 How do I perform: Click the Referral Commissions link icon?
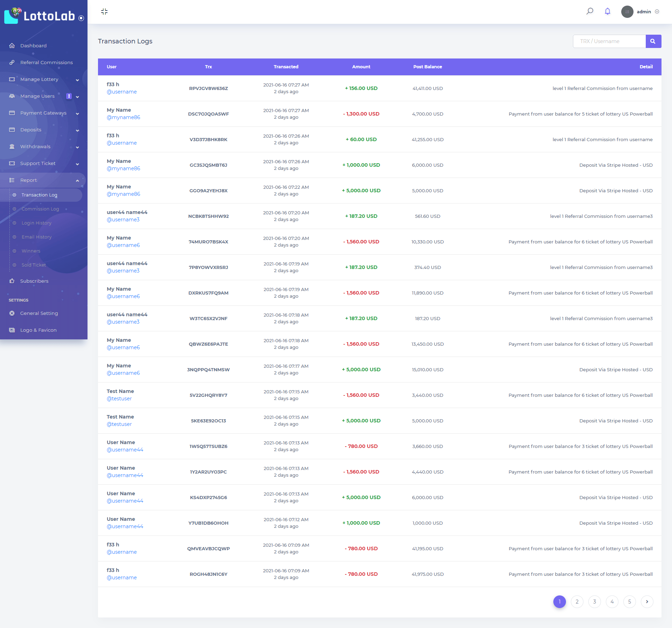click(12, 62)
